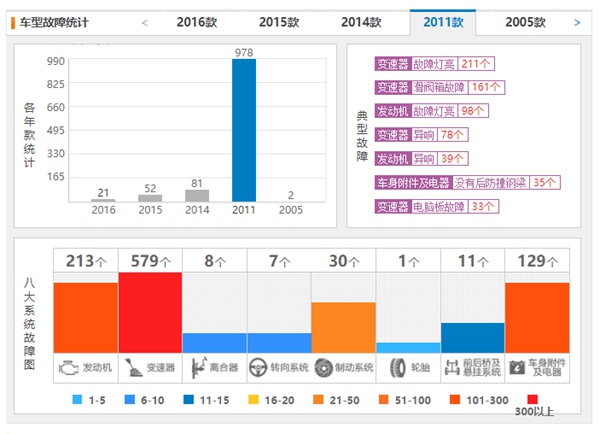Select the 2005款 tab
This screenshot has height=434, width=600.
pos(525,22)
